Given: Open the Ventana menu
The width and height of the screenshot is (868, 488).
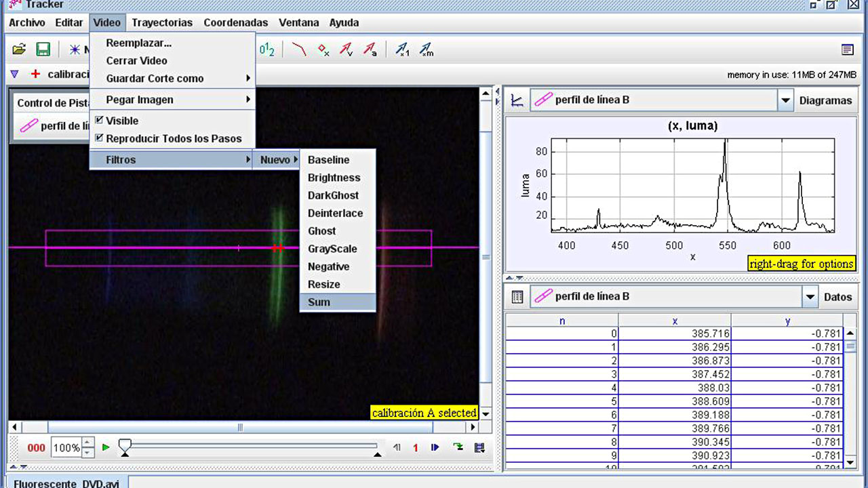Looking at the screenshot, I should pos(299,22).
